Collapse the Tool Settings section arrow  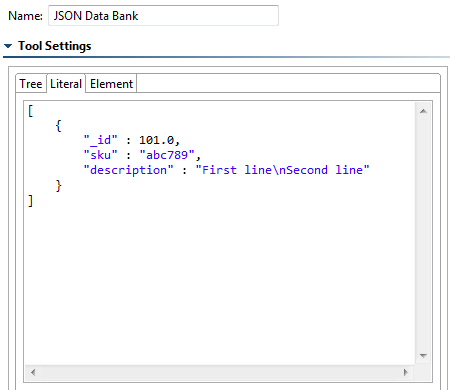coord(8,46)
